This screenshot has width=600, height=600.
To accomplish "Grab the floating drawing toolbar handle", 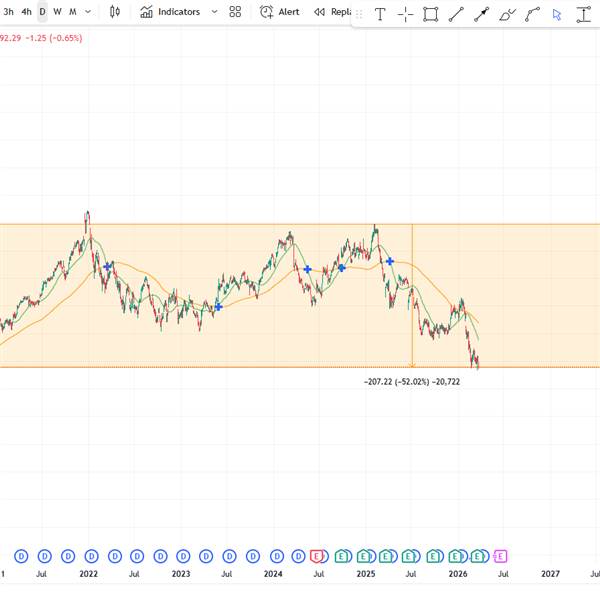I will (359, 15).
